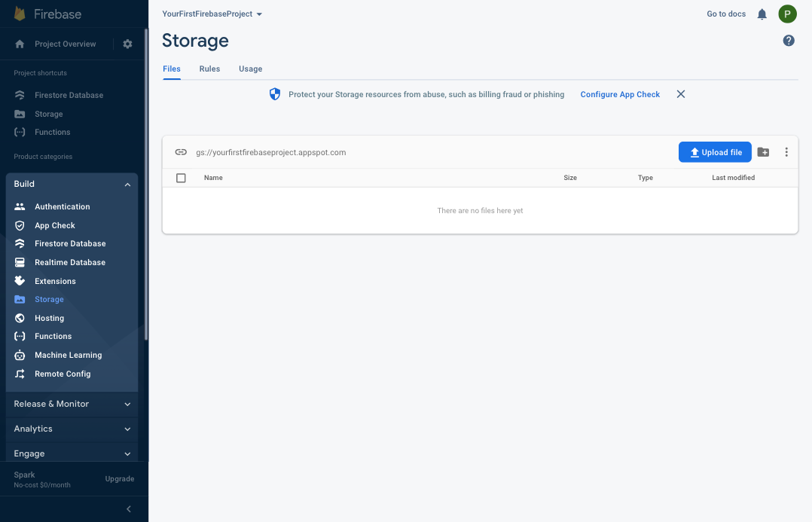Viewport: 812px width, 522px height.
Task: Open Functions in Build section
Action: click(x=53, y=336)
